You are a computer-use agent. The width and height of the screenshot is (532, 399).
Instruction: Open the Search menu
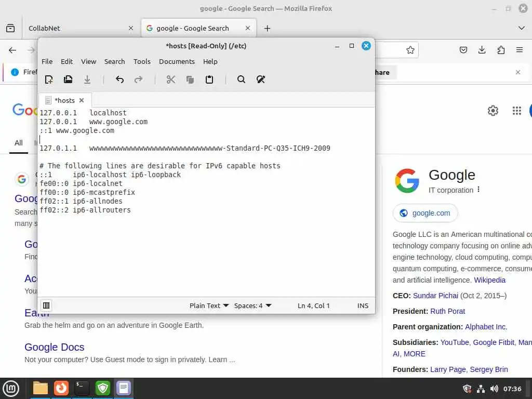[114, 61]
